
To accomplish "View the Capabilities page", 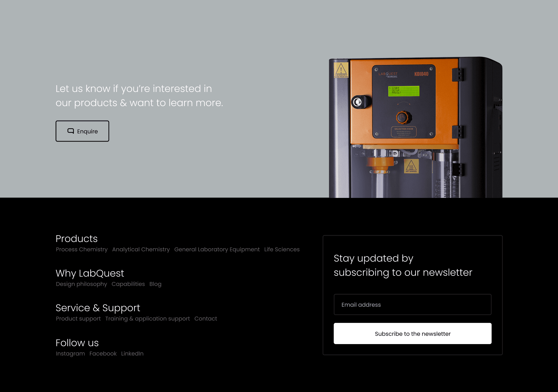I will pyautogui.click(x=128, y=284).
